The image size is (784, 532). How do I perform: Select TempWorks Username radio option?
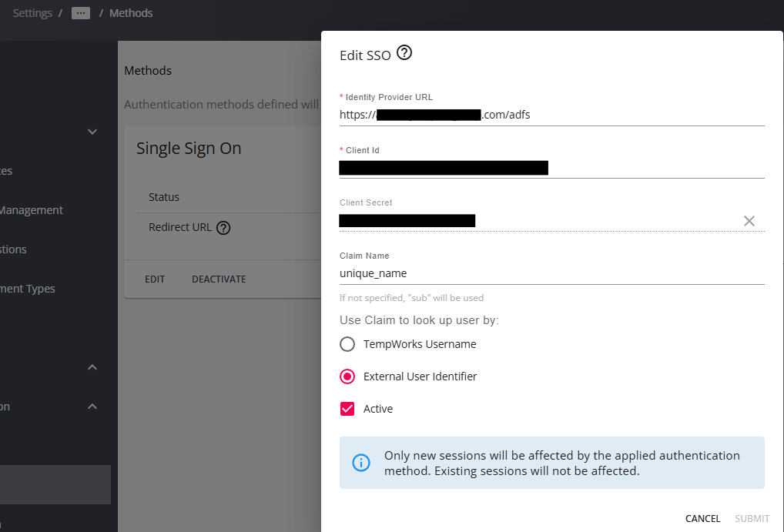pos(347,344)
